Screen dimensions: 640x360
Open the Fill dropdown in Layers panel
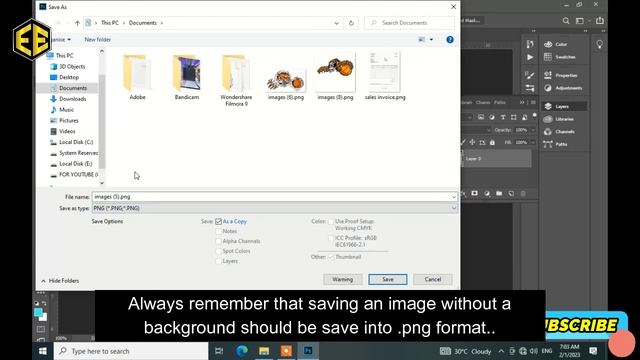pos(533,142)
